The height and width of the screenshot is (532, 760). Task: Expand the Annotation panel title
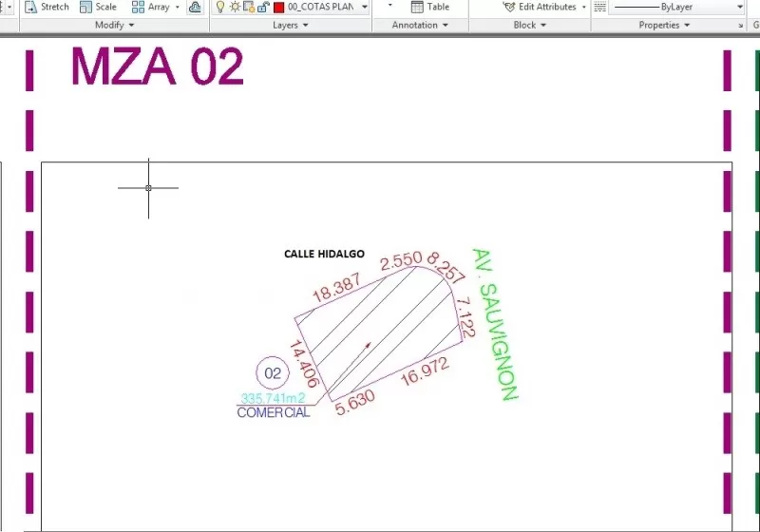click(x=420, y=26)
